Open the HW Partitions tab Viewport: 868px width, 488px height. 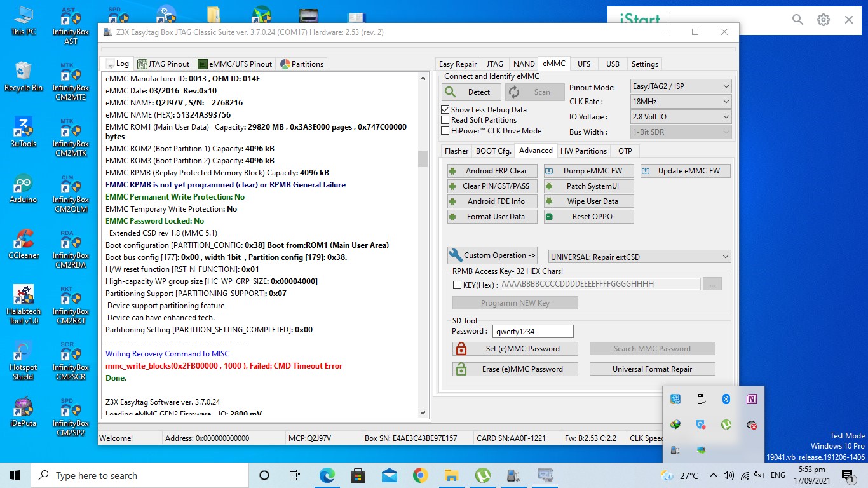pyautogui.click(x=583, y=151)
